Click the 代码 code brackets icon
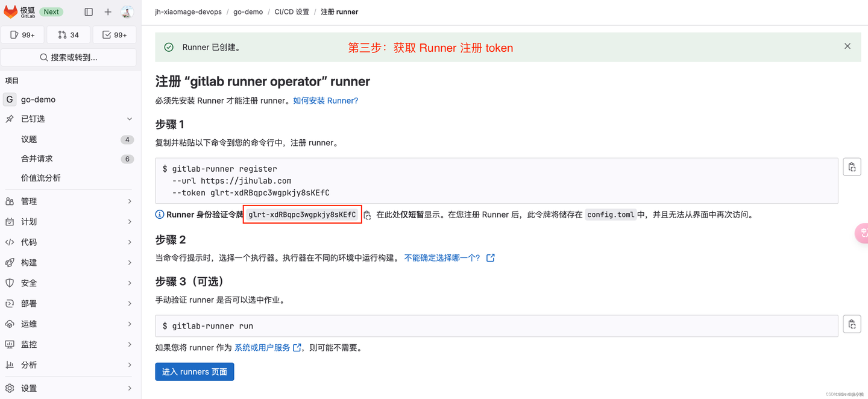Image resolution: width=868 pixels, height=399 pixels. (x=10, y=242)
